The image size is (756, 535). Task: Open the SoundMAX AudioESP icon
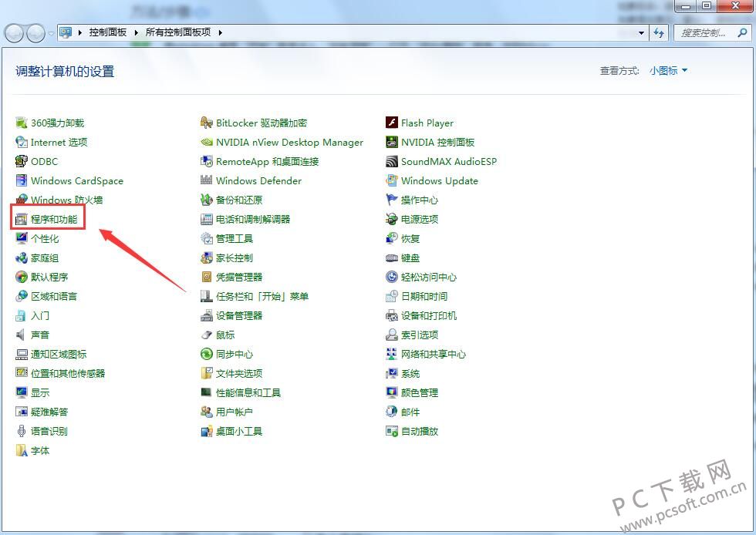click(392, 161)
